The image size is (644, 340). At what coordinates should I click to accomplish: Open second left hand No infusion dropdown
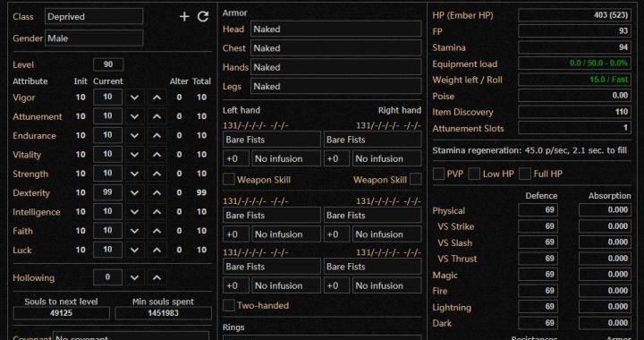tap(286, 234)
